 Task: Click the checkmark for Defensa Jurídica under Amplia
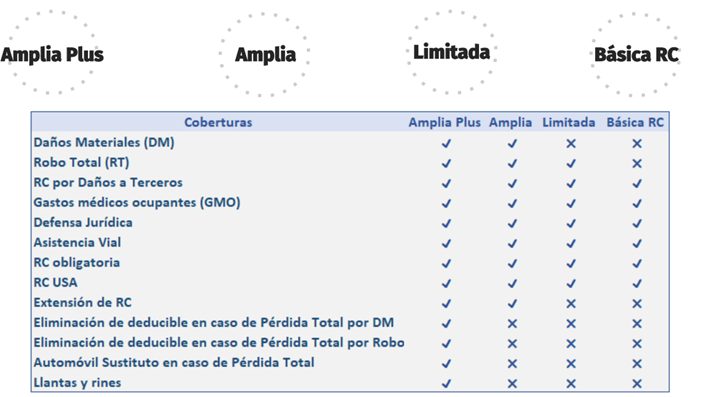[x=512, y=224]
